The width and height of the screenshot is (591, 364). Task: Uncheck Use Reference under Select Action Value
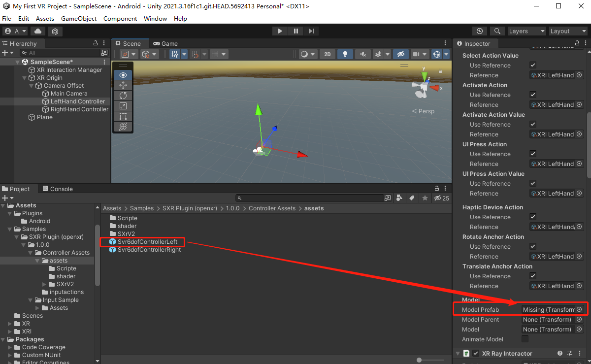click(x=532, y=65)
